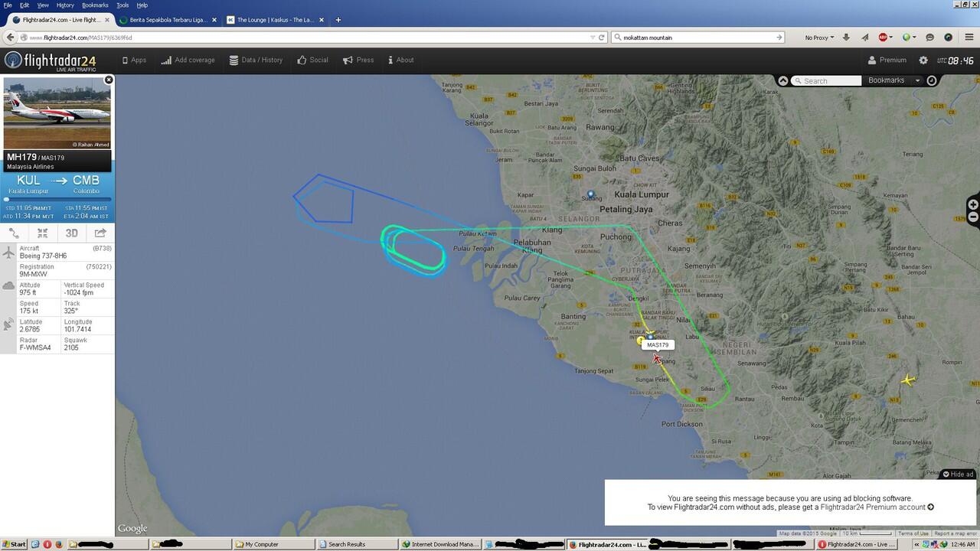Click the Windows Start button

click(x=14, y=544)
